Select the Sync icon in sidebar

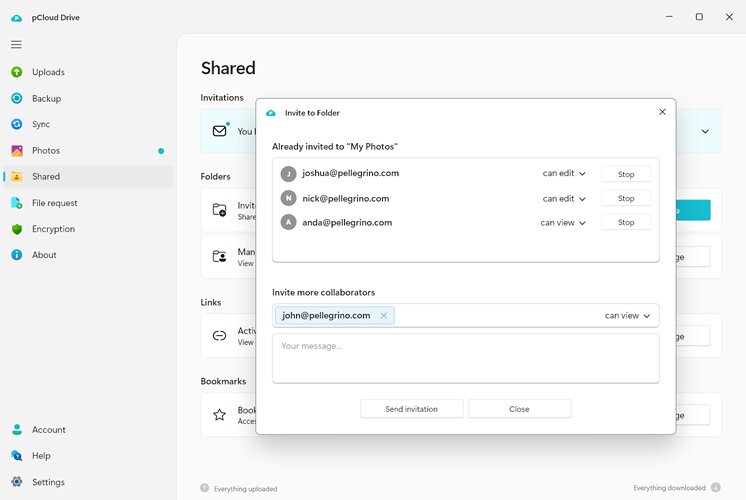(x=17, y=124)
